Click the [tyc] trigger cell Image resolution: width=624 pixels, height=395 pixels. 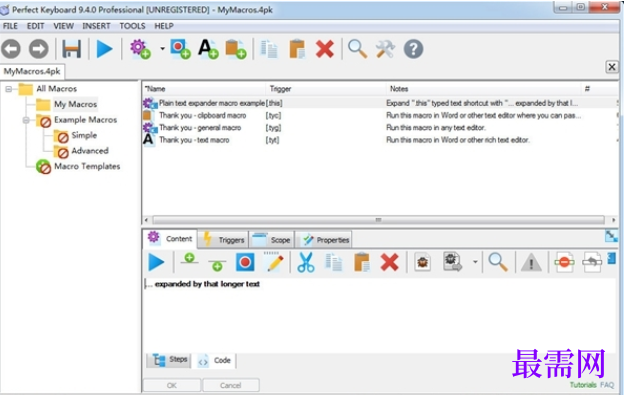(273, 115)
